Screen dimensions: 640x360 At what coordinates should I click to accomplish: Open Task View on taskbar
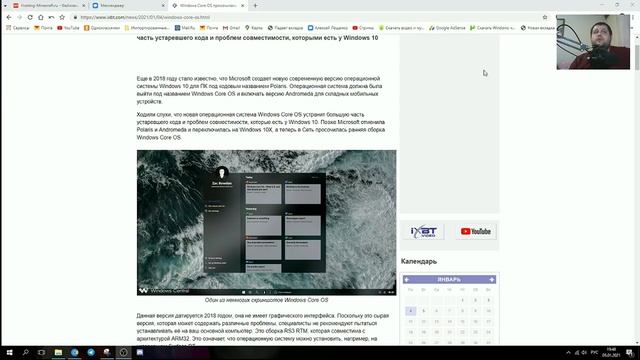tap(42, 352)
